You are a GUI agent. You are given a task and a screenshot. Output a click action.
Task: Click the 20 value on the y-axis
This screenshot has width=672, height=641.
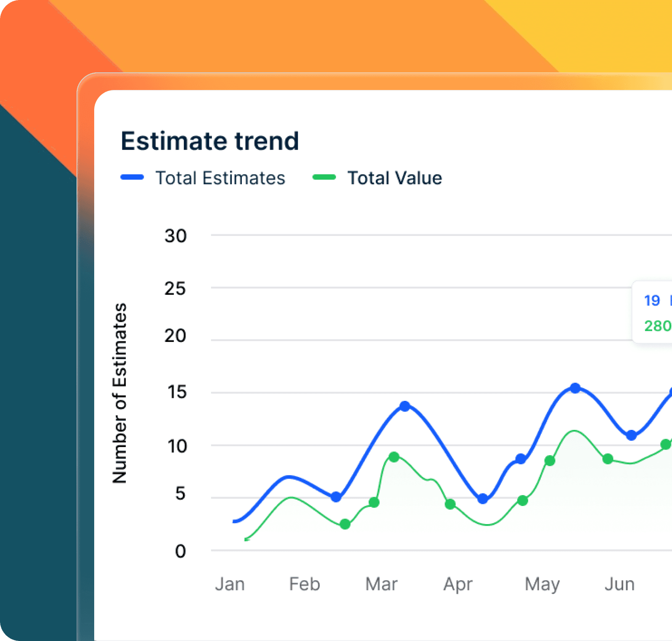(x=175, y=336)
